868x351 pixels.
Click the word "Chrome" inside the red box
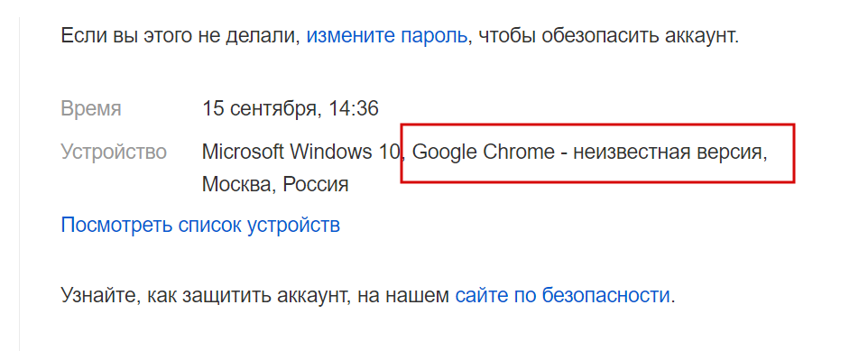tap(519, 152)
